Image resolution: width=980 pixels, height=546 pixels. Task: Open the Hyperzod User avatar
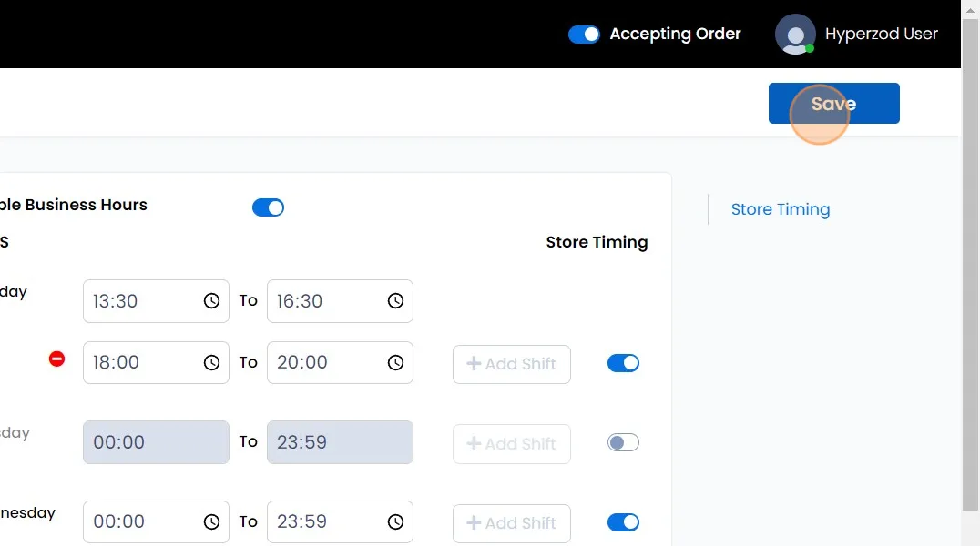click(x=795, y=35)
